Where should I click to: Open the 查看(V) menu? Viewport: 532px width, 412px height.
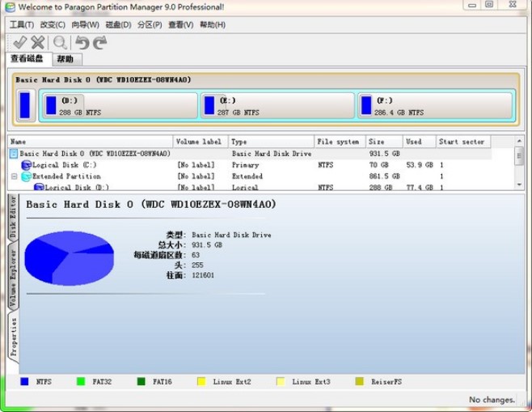[x=181, y=25]
